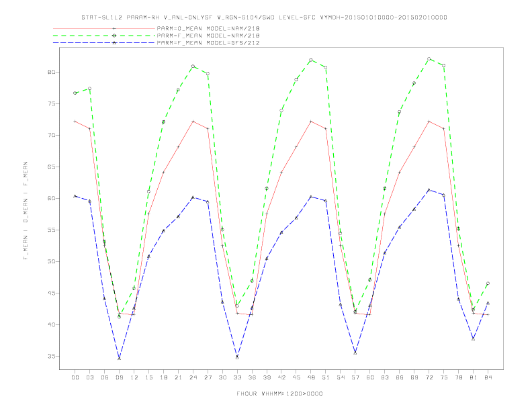
Task: Click the blue dashed legend line sample
Action: pyautogui.click(x=104, y=43)
